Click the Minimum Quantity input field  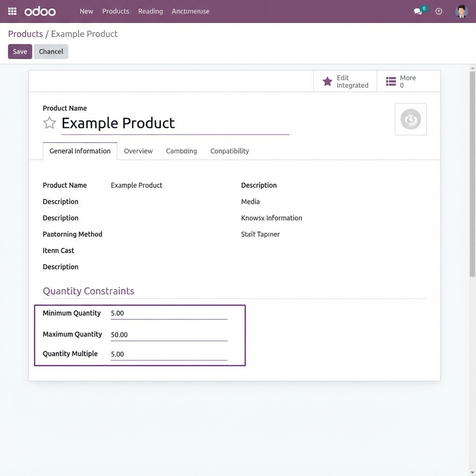[x=168, y=313]
